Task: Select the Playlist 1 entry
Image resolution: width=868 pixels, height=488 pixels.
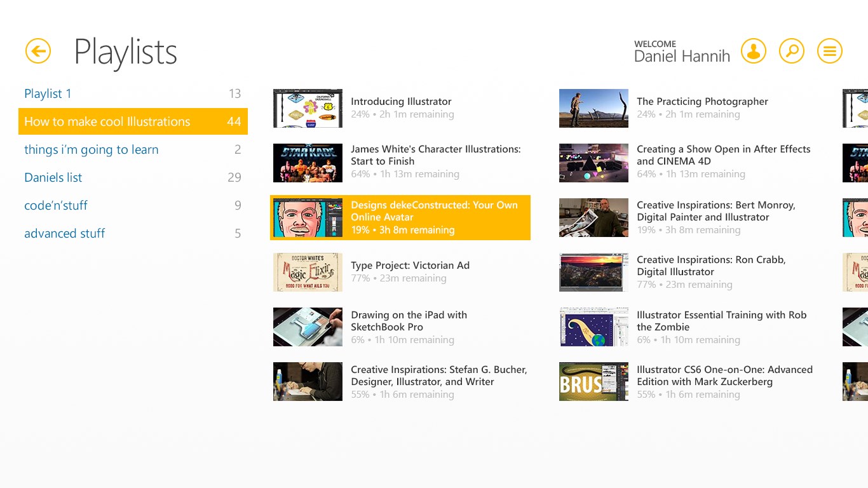Action: (48, 93)
